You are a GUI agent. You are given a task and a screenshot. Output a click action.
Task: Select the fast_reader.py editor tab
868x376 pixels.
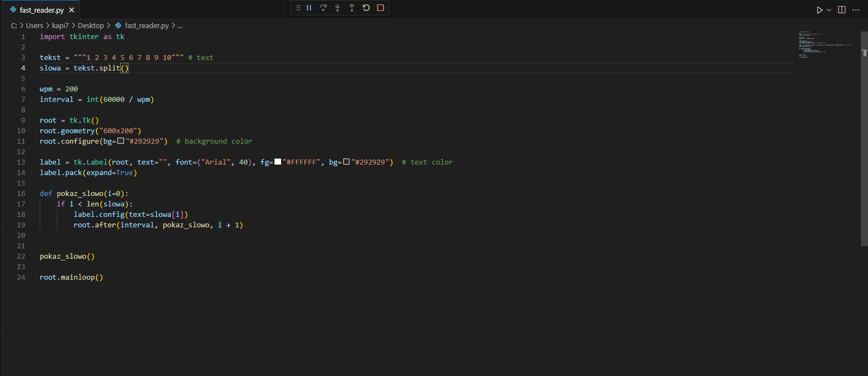point(41,10)
